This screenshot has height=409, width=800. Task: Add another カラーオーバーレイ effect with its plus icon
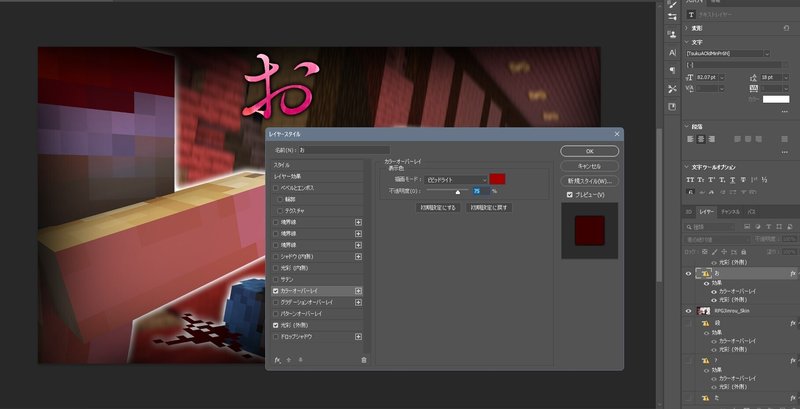[x=358, y=291]
